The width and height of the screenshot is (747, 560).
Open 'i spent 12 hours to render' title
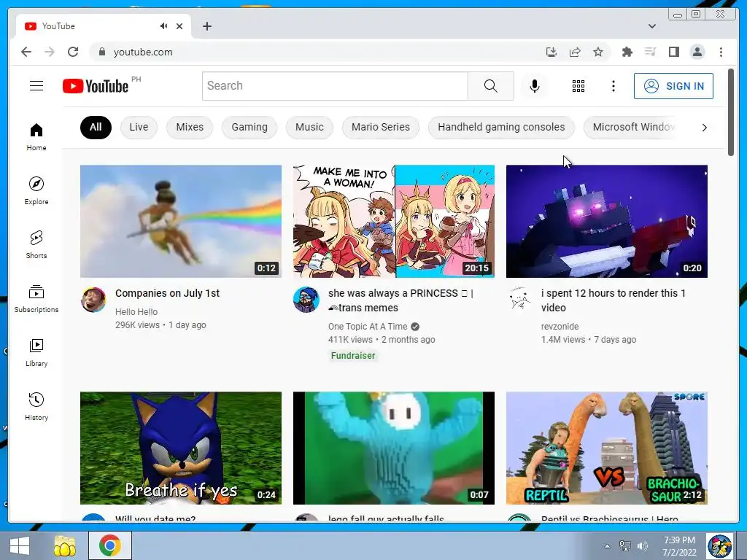click(x=613, y=300)
